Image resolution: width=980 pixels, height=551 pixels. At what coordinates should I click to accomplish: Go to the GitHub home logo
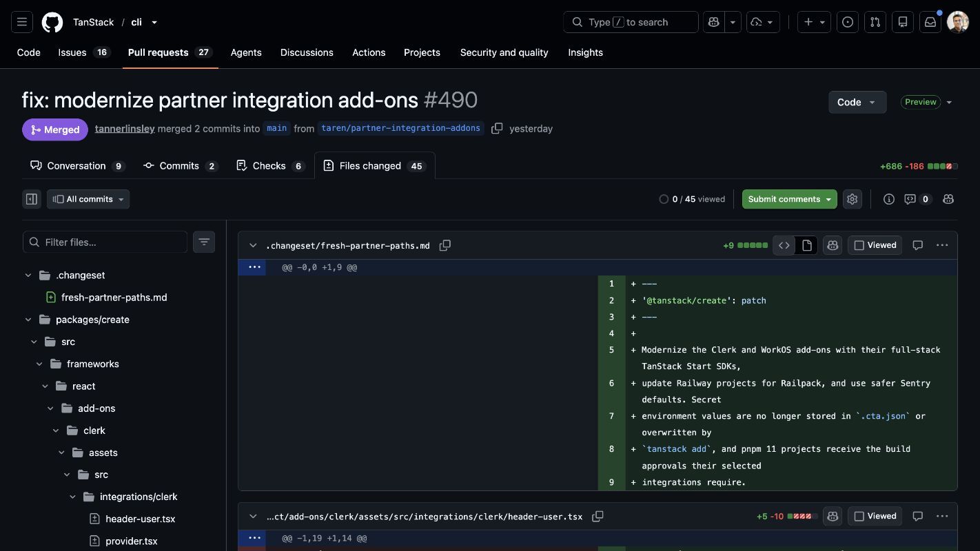pyautogui.click(x=52, y=22)
